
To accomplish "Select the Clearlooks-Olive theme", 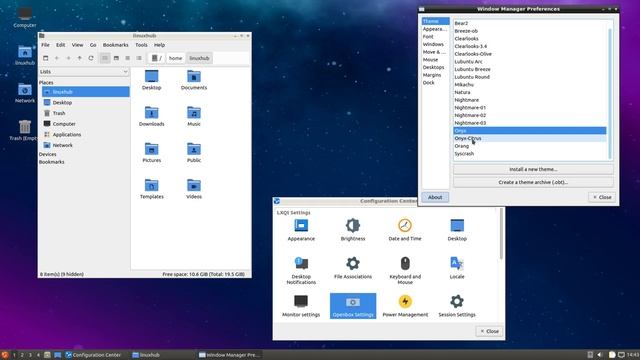I will 530,54.
